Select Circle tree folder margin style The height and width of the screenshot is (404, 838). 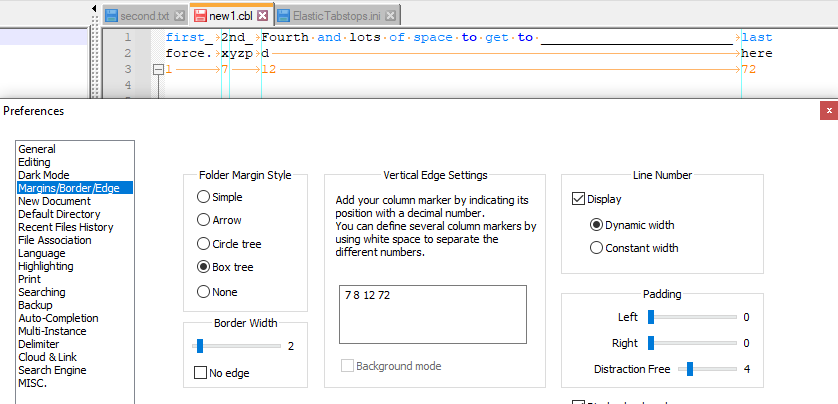click(x=204, y=244)
